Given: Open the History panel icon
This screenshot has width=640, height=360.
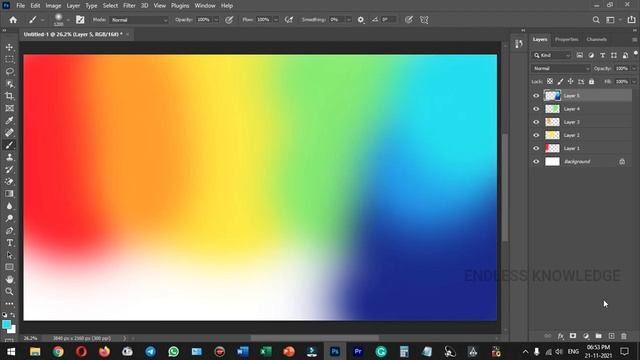Looking at the screenshot, I should click(519, 44).
